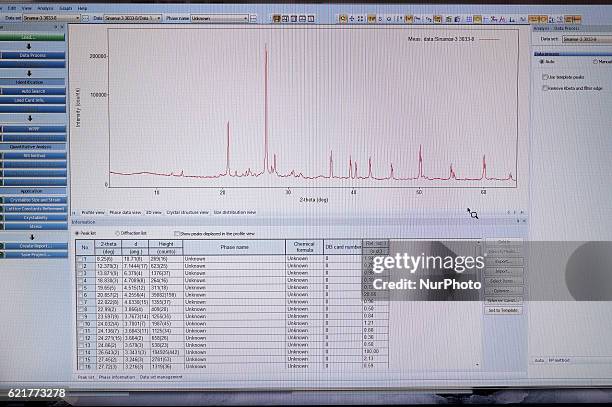Switch to the Profile view tab

[92, 212]
